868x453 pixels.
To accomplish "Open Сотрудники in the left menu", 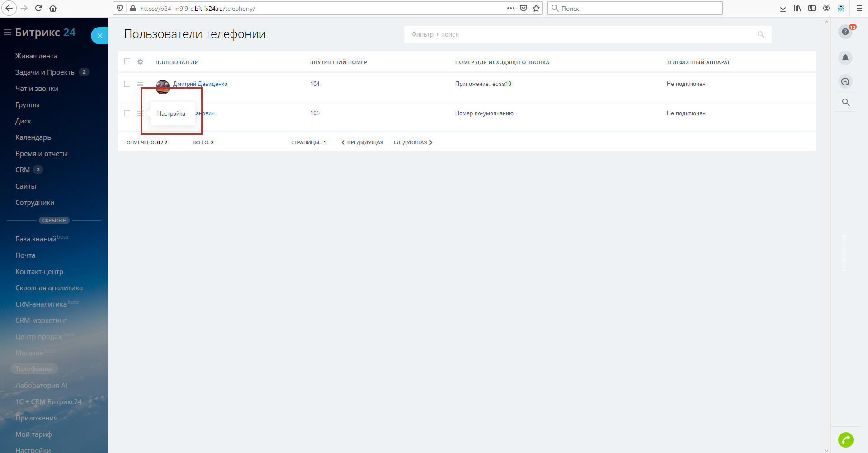I will click(x=35, y=203).
